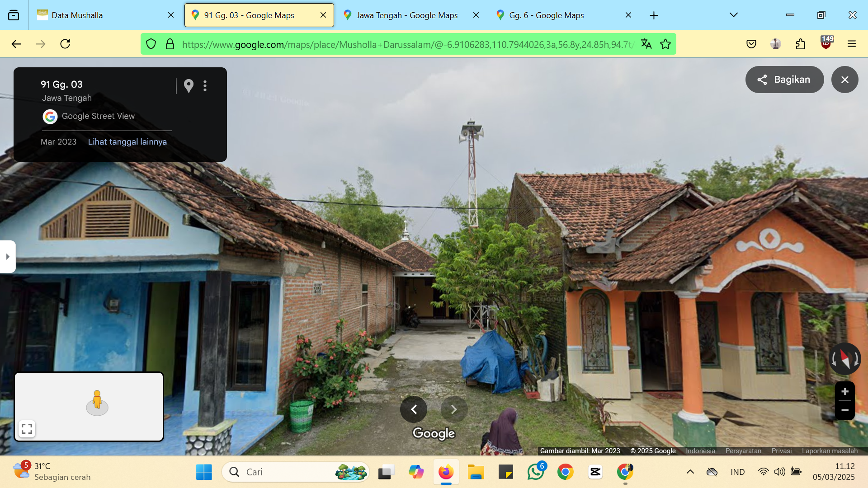Zoom in with the plus button

[x=844, y=391]
